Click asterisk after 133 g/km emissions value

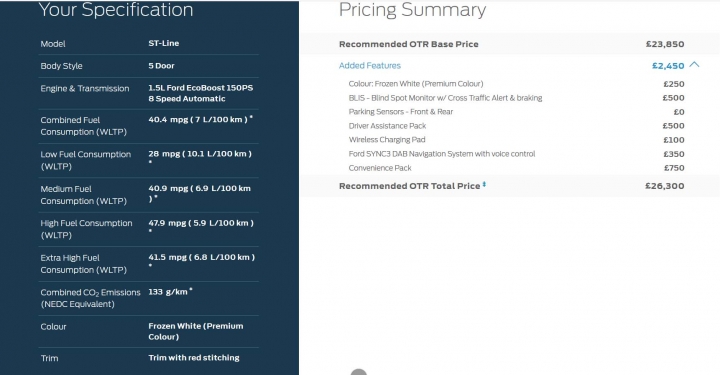(191, 290)
